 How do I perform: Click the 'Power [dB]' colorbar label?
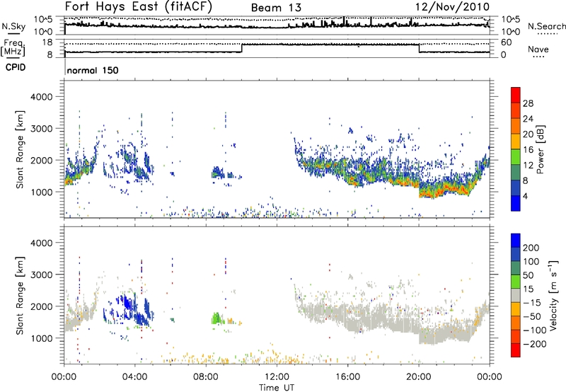pyautogui.click(x=540, y=149)
